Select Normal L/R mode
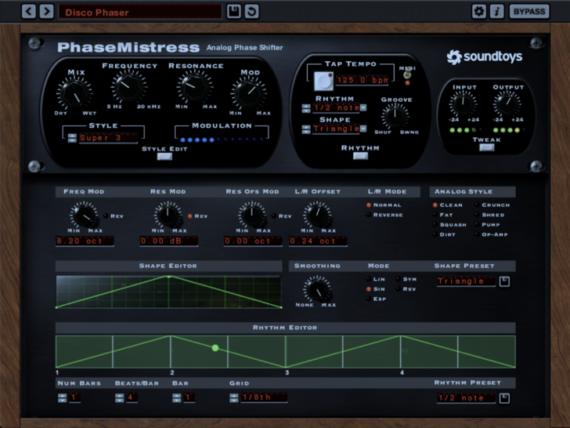 tap(384, 205)
